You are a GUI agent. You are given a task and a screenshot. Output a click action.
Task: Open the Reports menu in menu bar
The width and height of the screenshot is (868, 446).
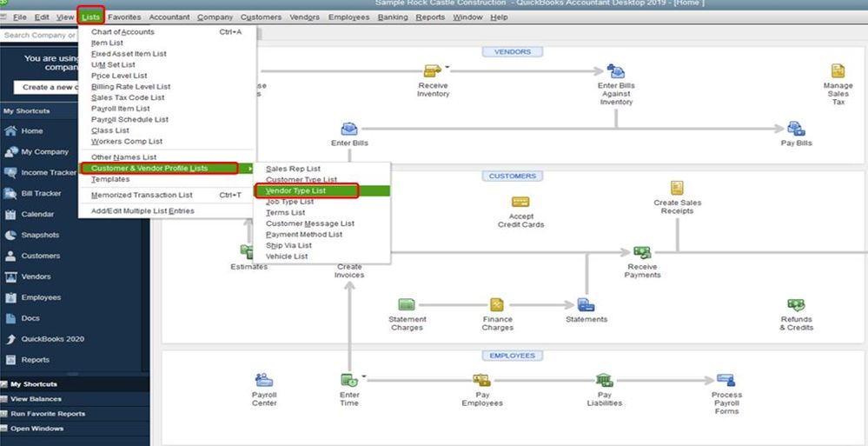430,17
